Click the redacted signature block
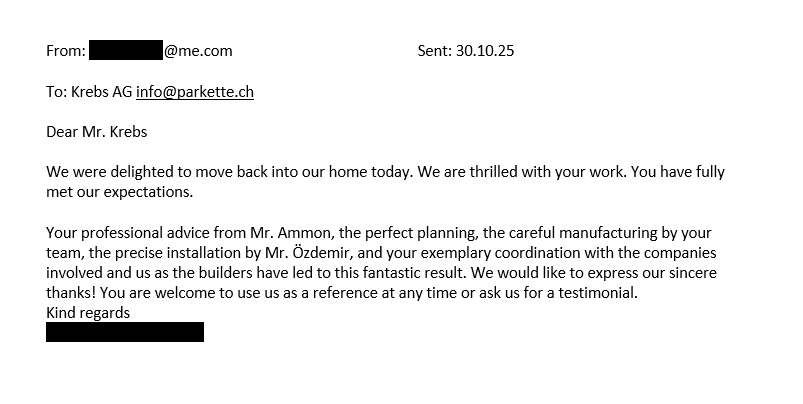 click(125, 332)
